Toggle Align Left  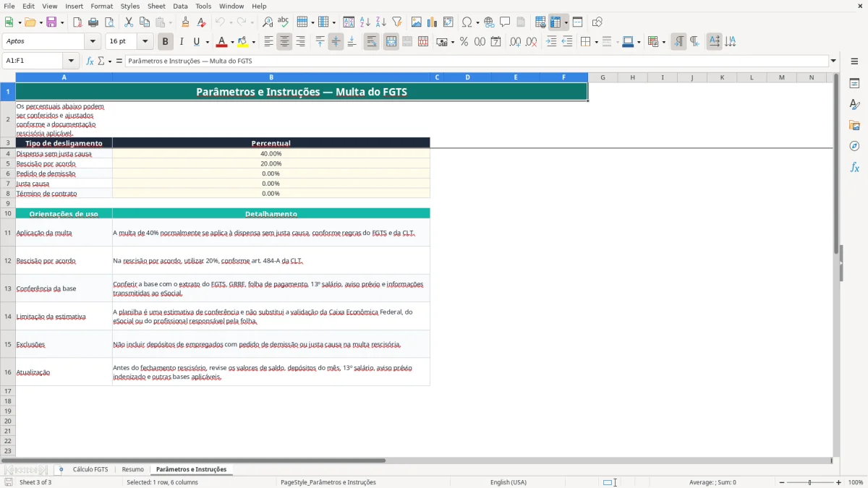coord(268,42)
